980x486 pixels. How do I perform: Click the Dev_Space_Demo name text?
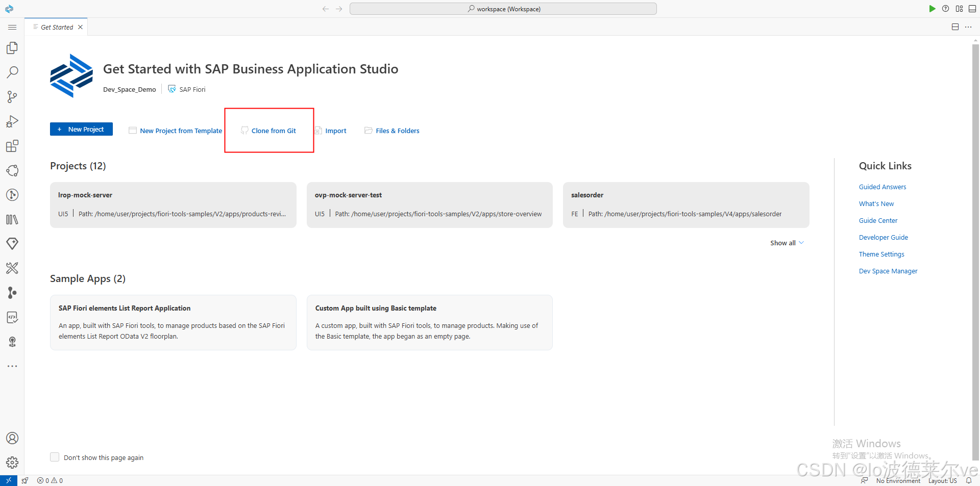pos(130,89)
